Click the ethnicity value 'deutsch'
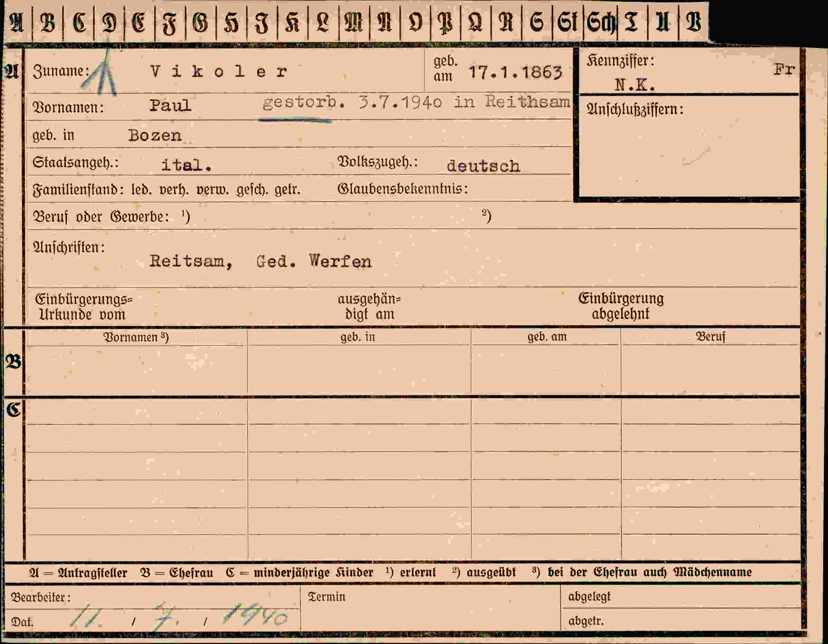The width and height of the screenshot is (828, 644). (483, 166)
